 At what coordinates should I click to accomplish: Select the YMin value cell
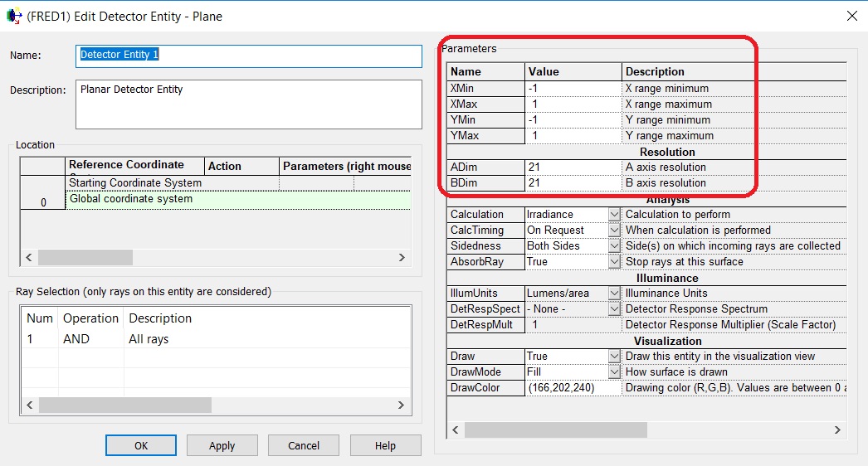coord(573,119)
